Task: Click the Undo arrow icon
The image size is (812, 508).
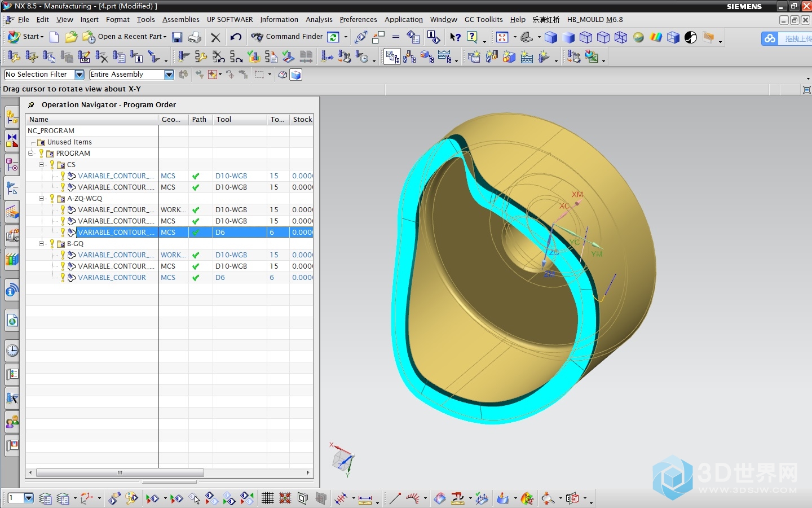Action: click(236, 37)
